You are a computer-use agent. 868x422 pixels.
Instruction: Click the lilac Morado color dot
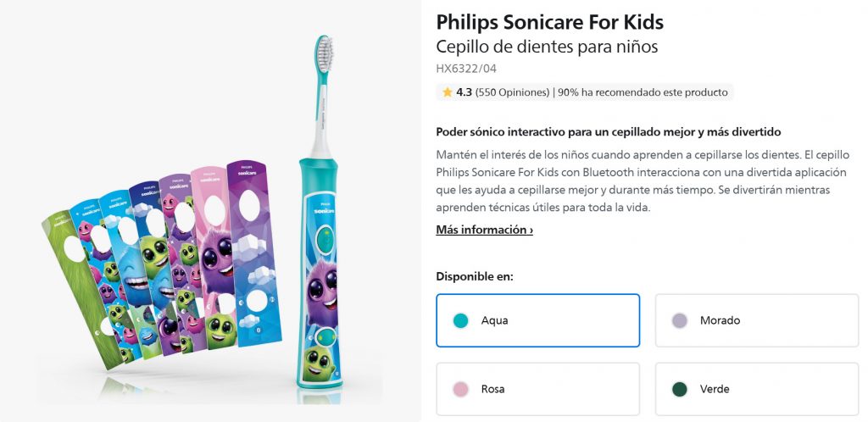pyautogui.click(x=679, y=321)
